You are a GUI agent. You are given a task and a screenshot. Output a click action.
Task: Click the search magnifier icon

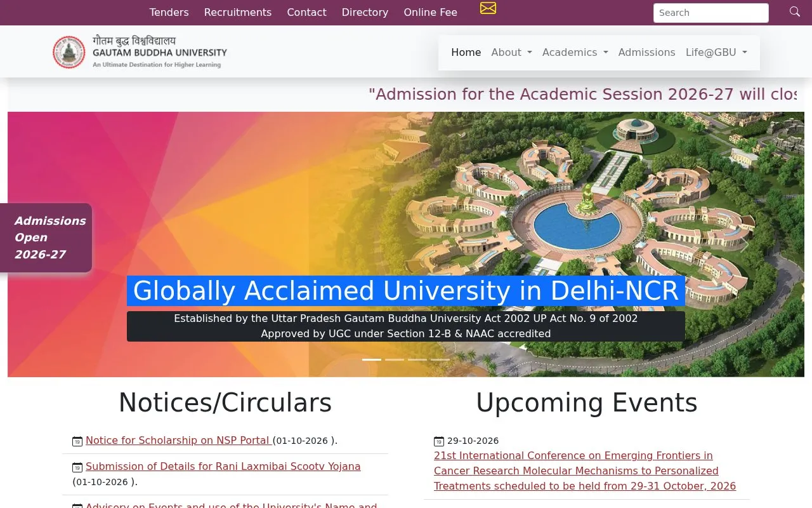tap(794, 11)
